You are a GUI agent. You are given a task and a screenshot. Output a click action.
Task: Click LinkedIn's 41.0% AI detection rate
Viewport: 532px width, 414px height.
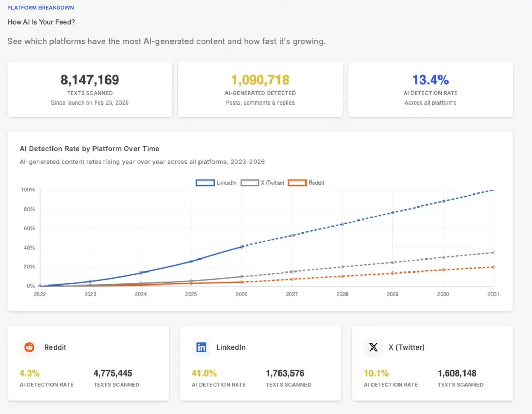pyautogui.click(x=204, y=373)
